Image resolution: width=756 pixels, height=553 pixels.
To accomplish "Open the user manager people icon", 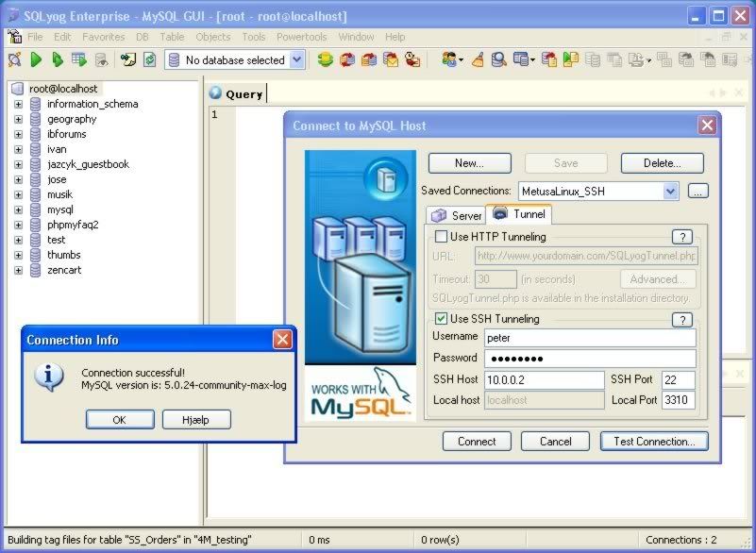I will 449,59.
